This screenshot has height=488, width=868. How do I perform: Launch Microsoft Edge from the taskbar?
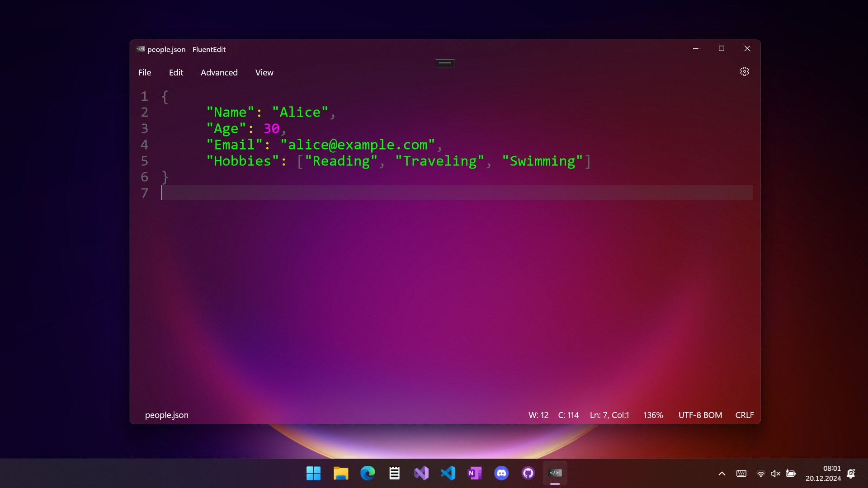click(368, 473)
